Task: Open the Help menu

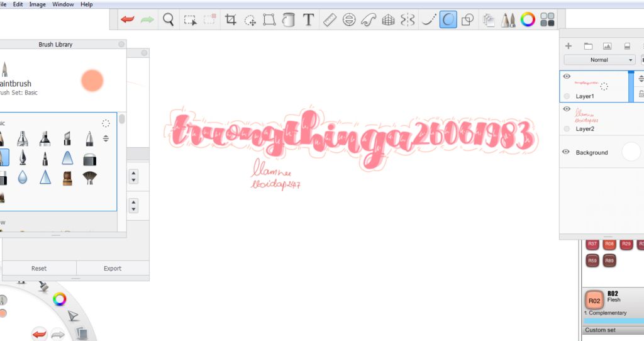Action: tap(86, 4)
